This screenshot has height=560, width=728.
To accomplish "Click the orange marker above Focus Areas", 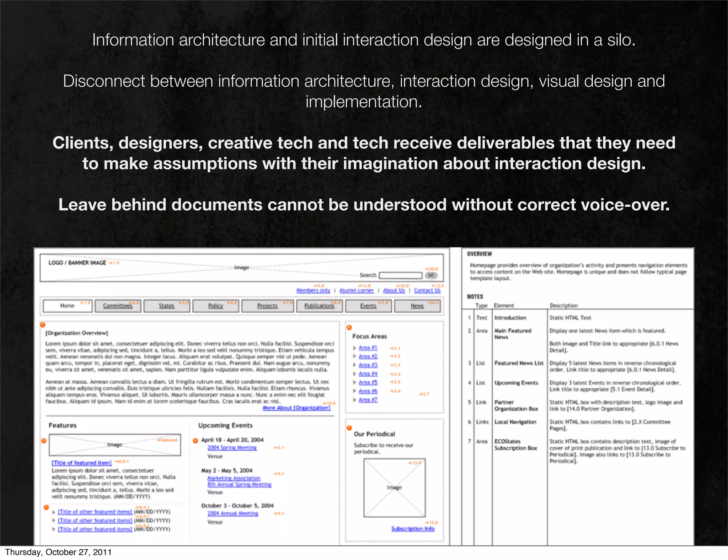I will click(x=349, y=327).
